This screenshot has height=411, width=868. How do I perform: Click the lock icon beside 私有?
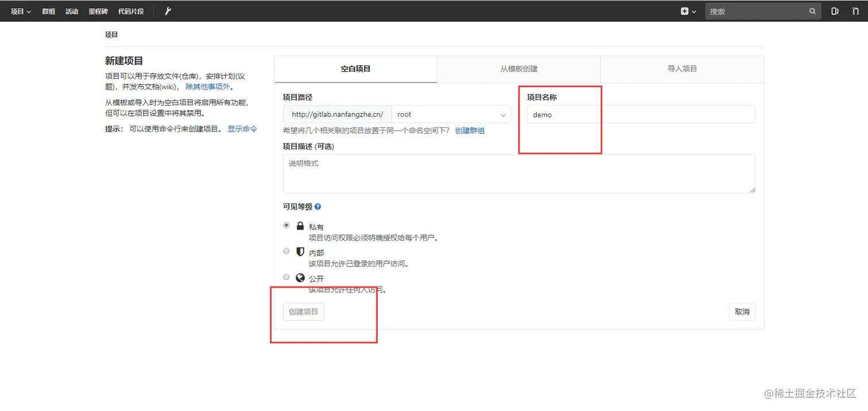[300, 226]
